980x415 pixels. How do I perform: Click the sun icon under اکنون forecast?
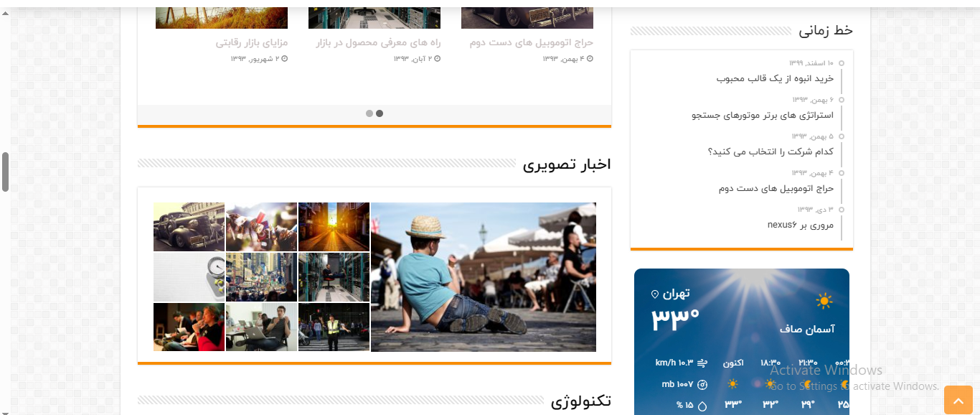[732, 384]
